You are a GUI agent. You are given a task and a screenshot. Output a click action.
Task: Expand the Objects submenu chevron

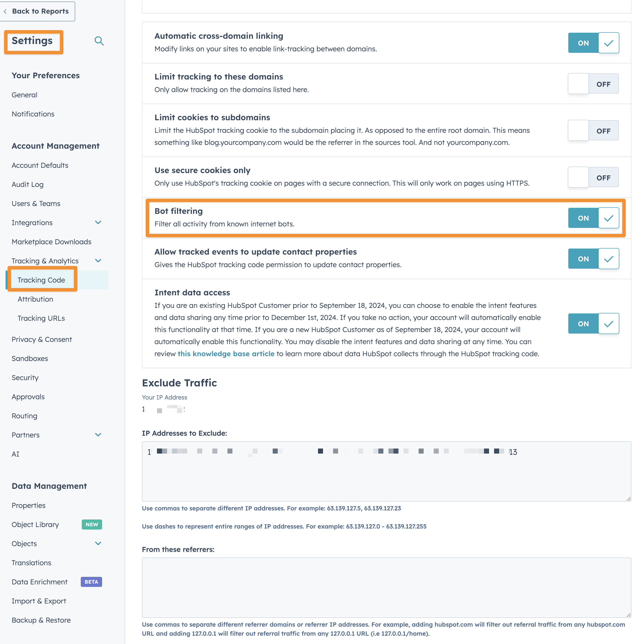click(98, 543)
